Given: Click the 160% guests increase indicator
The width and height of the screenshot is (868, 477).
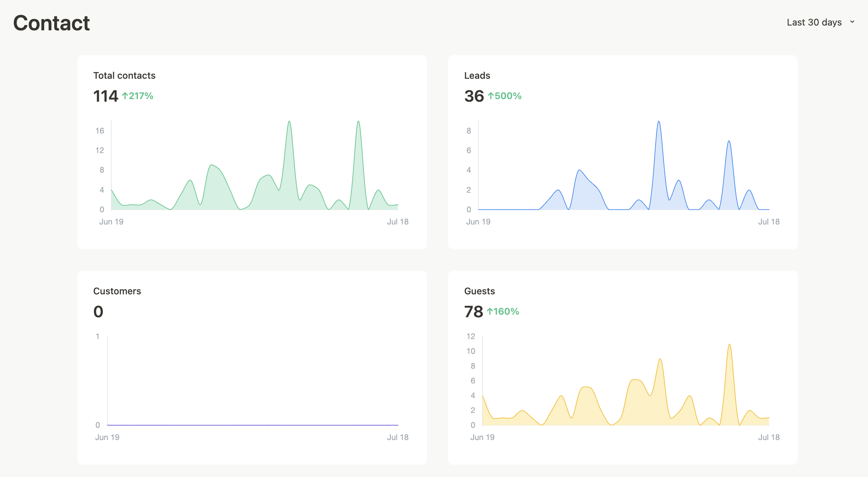Looking at the screenshot, I should 503,312.
